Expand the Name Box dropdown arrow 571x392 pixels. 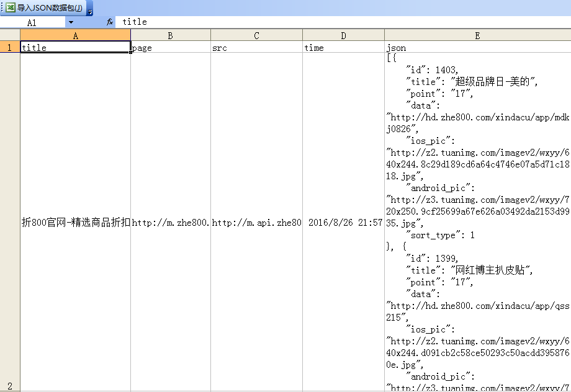pos(71,22)
